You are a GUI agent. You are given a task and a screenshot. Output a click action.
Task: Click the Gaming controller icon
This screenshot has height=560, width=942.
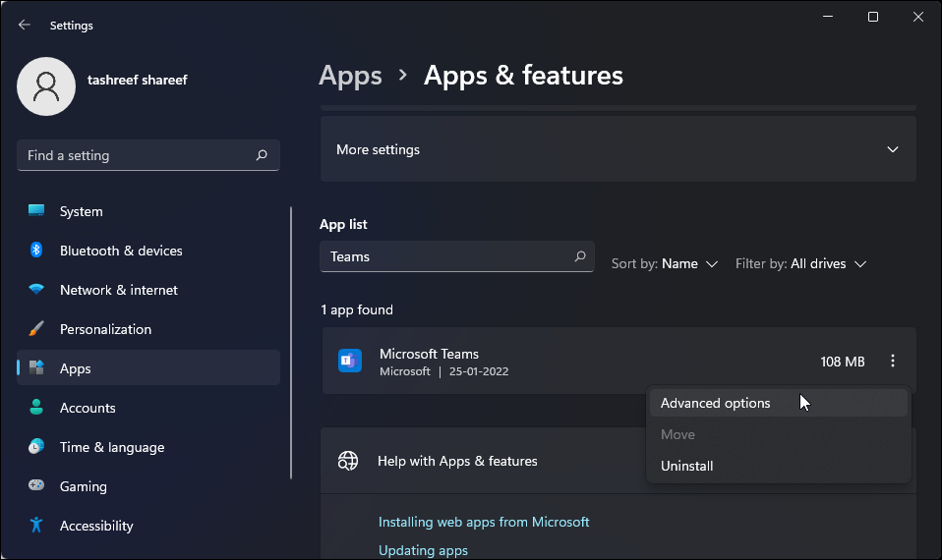coord(36,486)
